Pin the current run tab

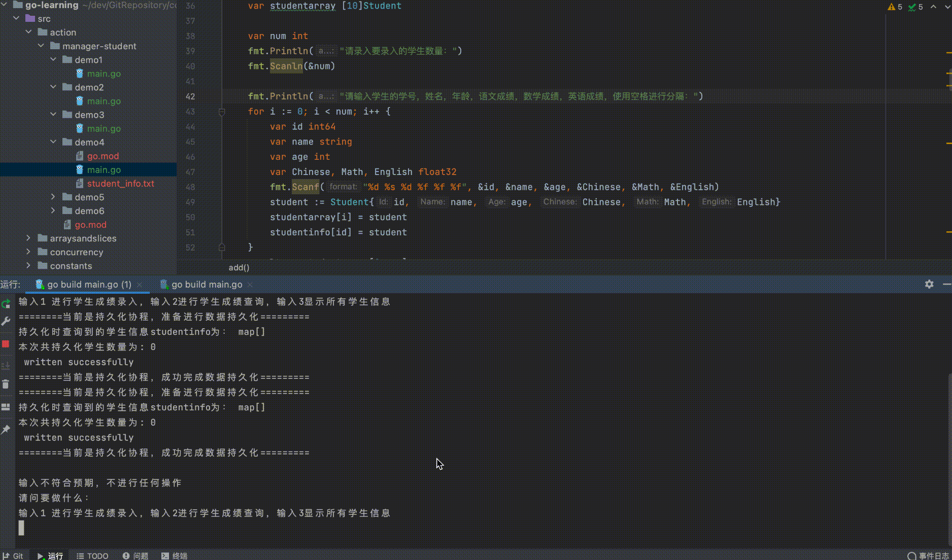coord(6,430)
